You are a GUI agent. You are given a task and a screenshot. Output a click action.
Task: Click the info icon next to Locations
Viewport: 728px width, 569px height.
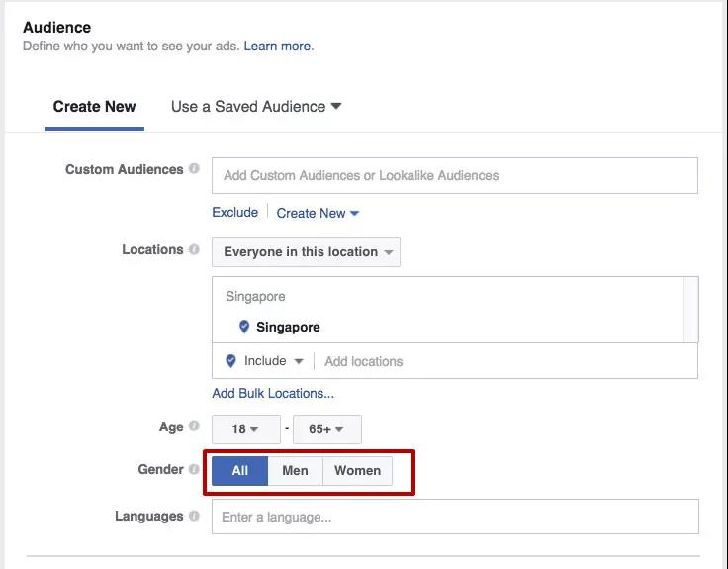[194, 250]
